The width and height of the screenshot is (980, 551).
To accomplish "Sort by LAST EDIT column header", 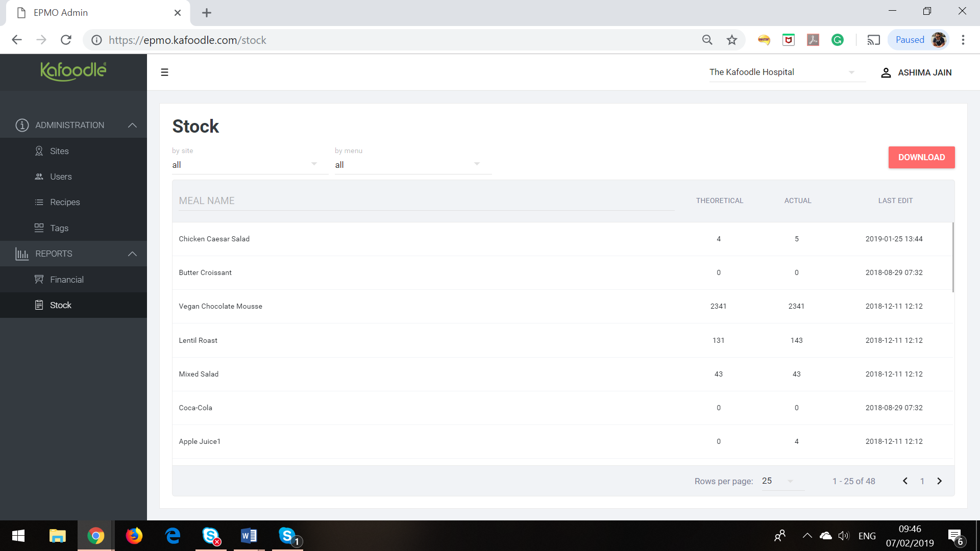I will click(895, 201).
